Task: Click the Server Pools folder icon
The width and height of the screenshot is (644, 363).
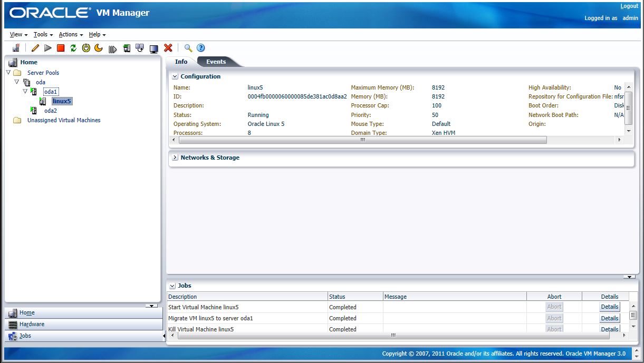Action: click(x=17, y=73)
